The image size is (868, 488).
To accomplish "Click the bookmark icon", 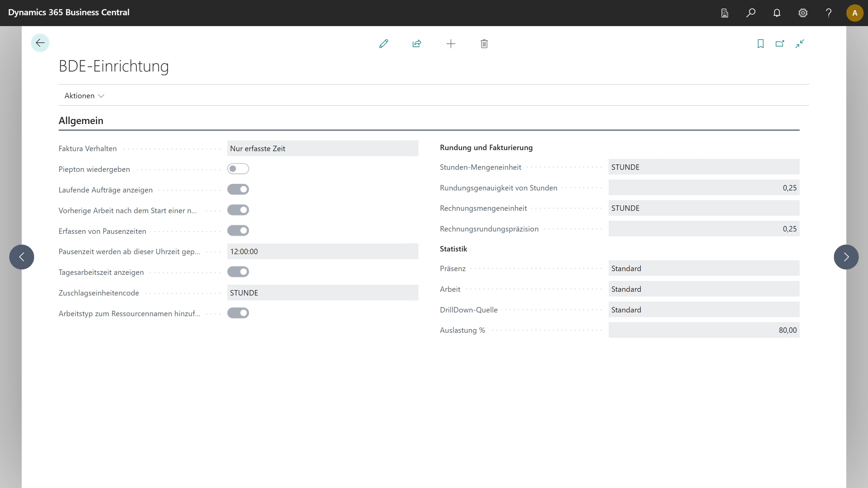I will [761, 44].
